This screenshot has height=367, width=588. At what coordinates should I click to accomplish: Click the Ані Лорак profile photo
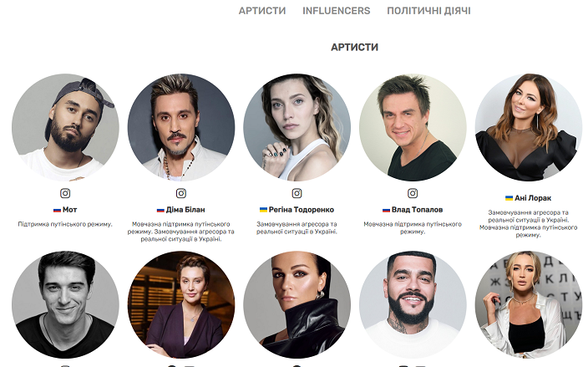[x=529, y=127]
